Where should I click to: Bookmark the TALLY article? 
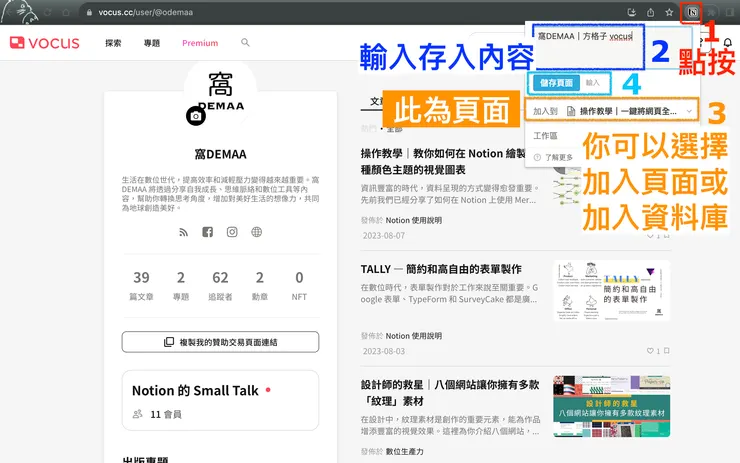click(666, 351)
